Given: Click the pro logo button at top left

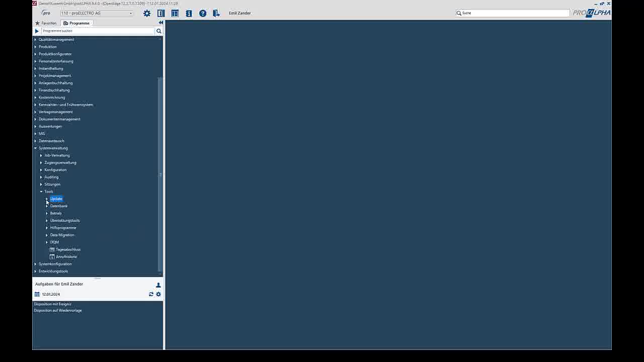Looking at the screenshot, I should coord(46,13).
